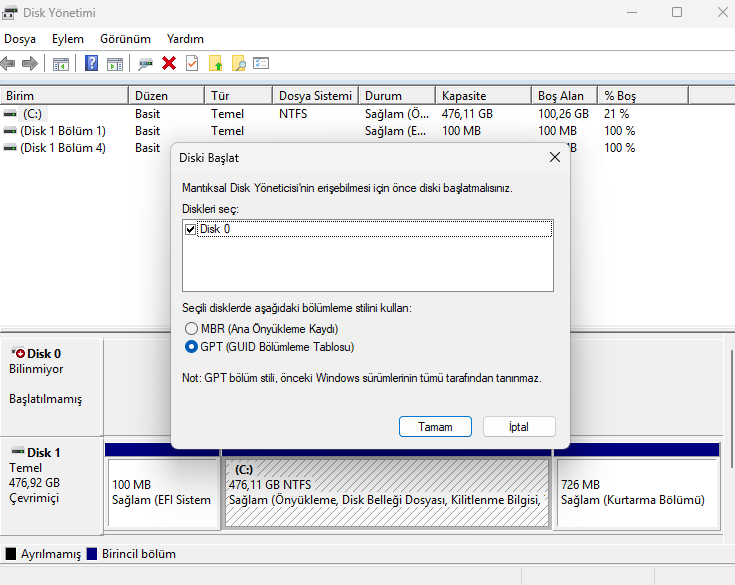Click the rescan disks drive icon
The height and width of the screenshot is (585, 735).
click(145, 64)
